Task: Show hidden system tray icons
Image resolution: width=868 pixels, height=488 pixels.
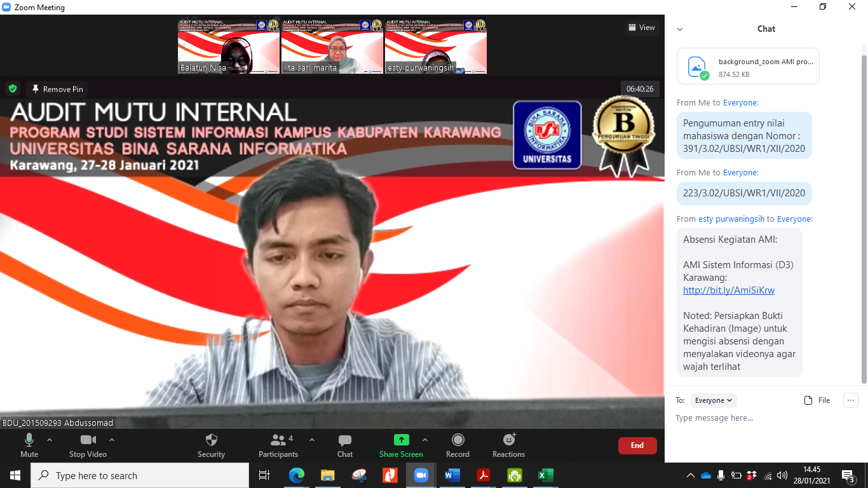Action: click(x=691, y=475)
